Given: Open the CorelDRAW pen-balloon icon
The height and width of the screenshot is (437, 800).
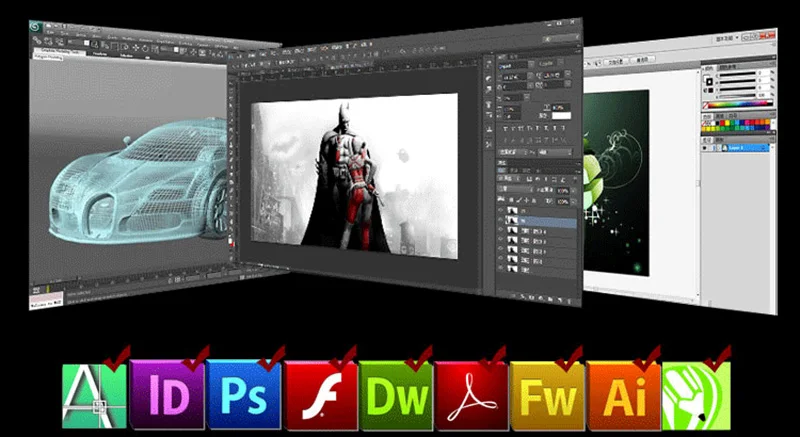Looking at the screenshot, I should [696, 396].
